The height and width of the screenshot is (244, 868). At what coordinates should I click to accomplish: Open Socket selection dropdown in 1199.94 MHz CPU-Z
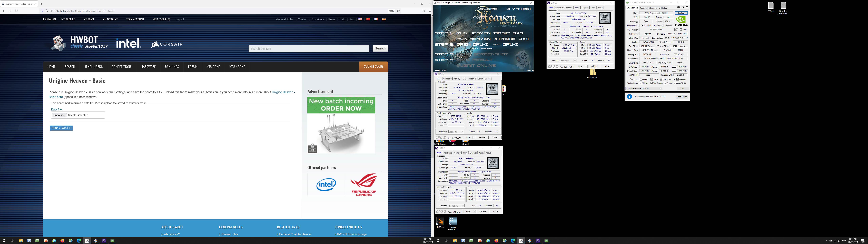pos(568,61)
